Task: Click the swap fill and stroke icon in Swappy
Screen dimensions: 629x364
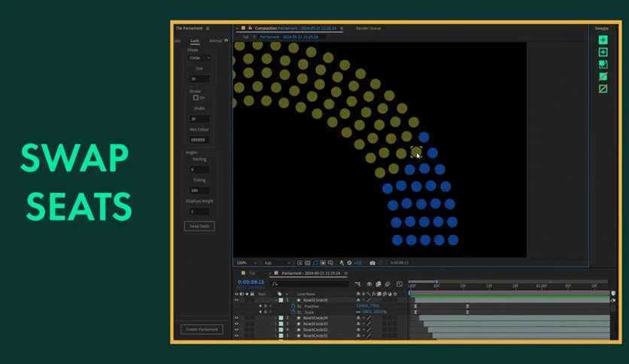Action: click(x=603, y=64)
